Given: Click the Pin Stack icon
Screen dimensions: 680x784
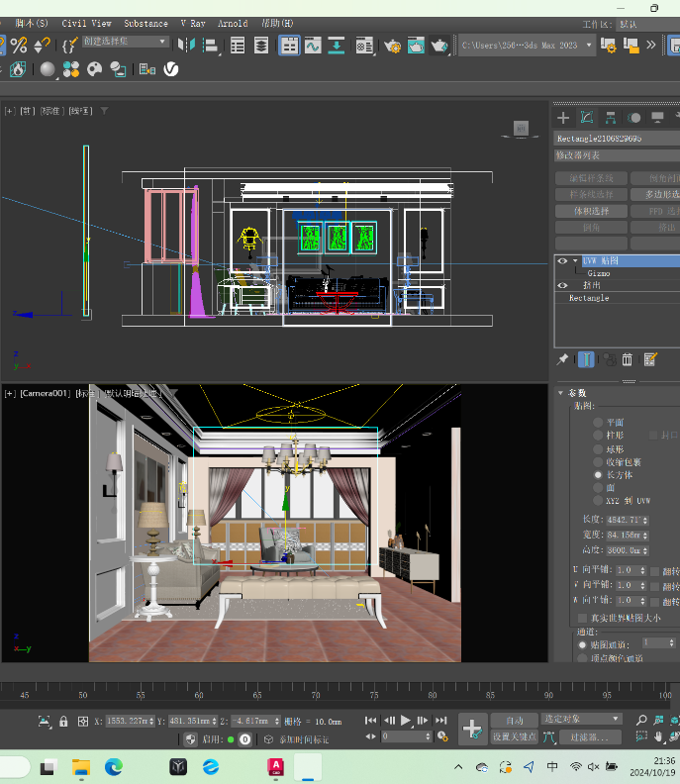Looking at the screenshot, I should (x=563, y=359).
